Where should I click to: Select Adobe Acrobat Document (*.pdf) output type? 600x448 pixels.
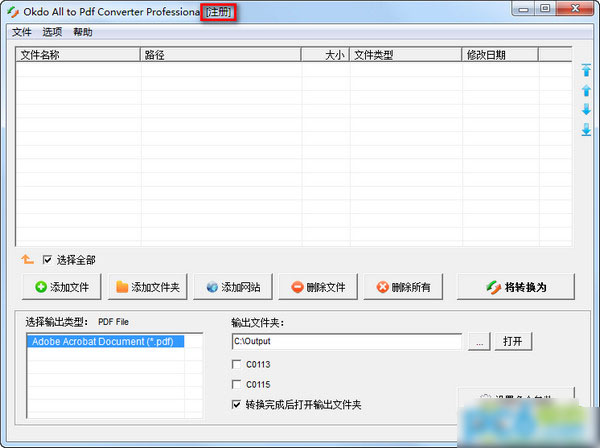coord(106,341)
